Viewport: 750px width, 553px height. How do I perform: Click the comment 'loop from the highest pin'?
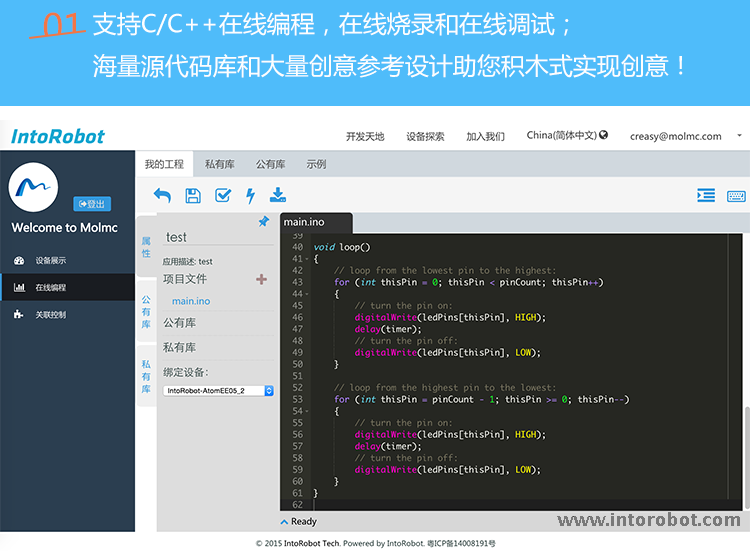pos(445,387)
